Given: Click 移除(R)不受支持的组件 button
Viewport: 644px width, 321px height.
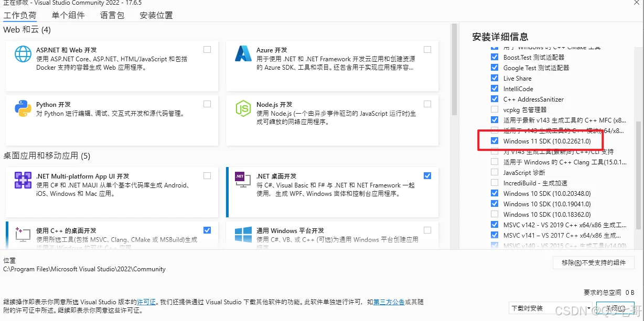Looking at the screenshot, I should tap(594, 262).
